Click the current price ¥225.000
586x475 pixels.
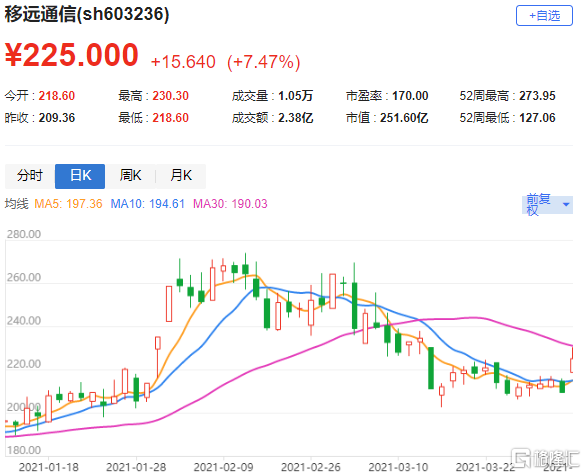point(71,55)
